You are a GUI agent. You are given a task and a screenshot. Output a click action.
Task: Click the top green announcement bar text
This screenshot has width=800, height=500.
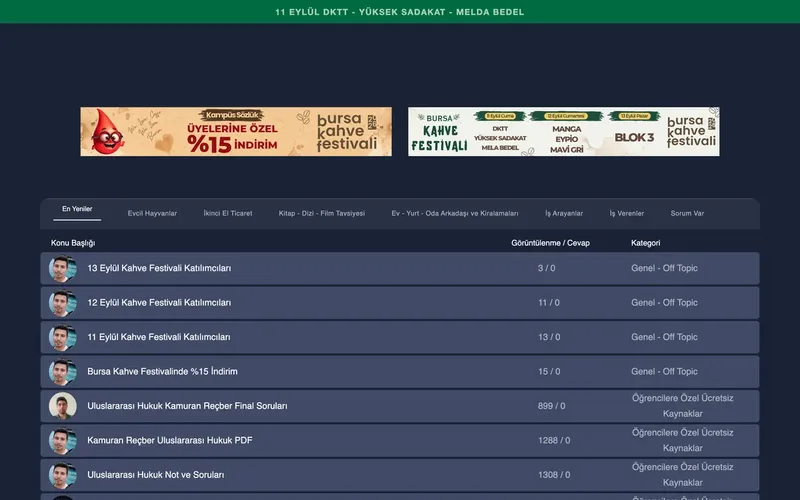pos(399,12)
